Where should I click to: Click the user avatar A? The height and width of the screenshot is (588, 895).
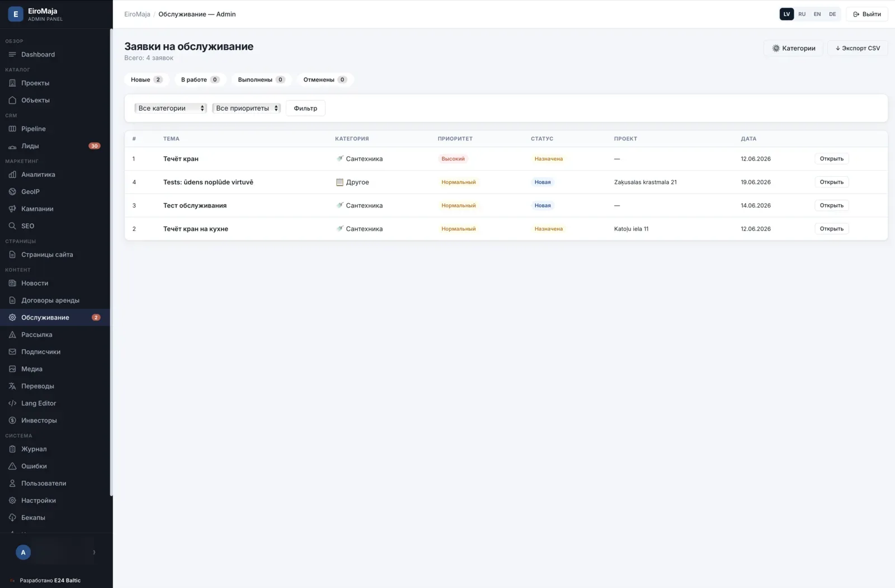click(23, 552)
